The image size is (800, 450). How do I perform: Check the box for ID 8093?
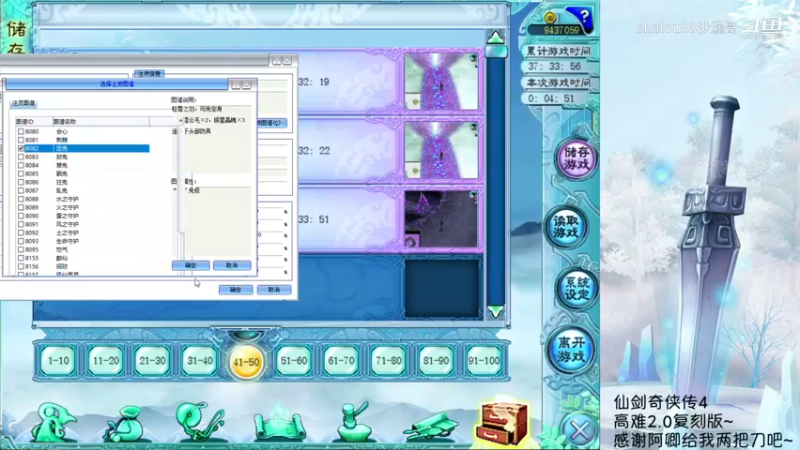tap(21, 241)
